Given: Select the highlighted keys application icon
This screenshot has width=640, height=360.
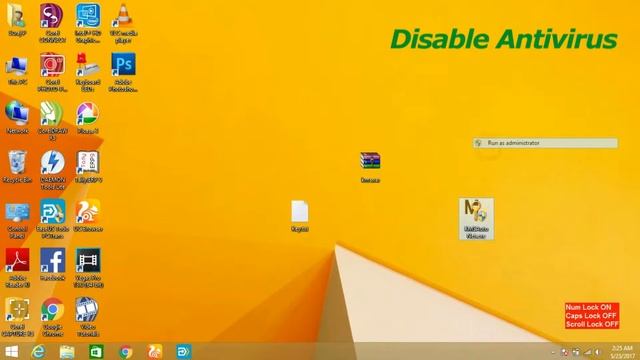Looking at the screenshot, I should coord(476,219).
